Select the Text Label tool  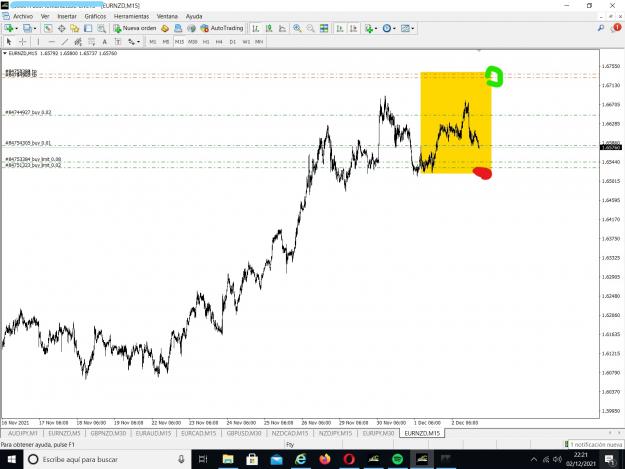click(118, 41)
